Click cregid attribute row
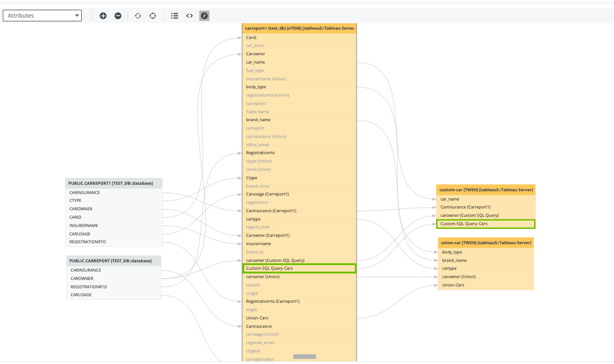This screenshot has height=364, width=614. (x=300, y=293)
